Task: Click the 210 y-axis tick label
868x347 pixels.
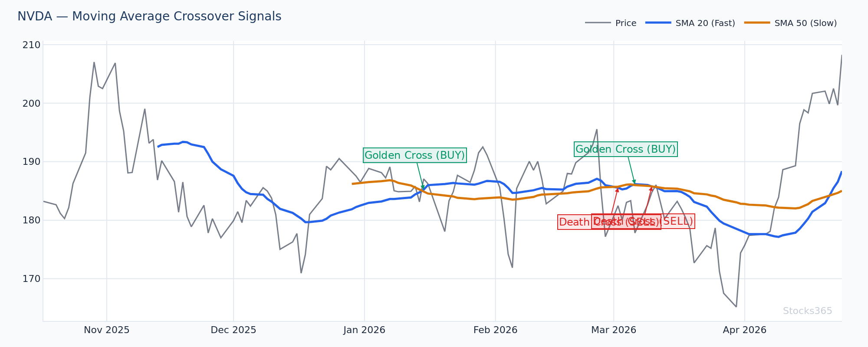Action: [x=32, y=45]
